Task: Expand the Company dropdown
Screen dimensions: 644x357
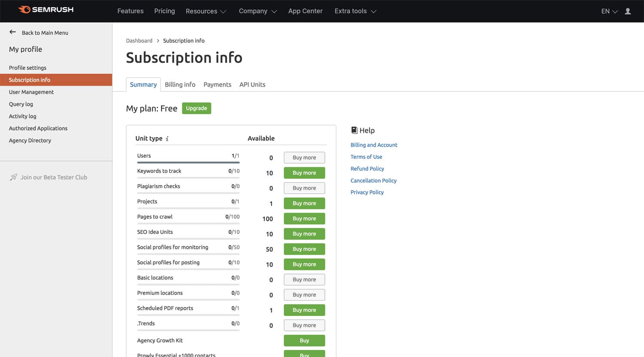Action: pyautogui.click(x=258, y=11)
